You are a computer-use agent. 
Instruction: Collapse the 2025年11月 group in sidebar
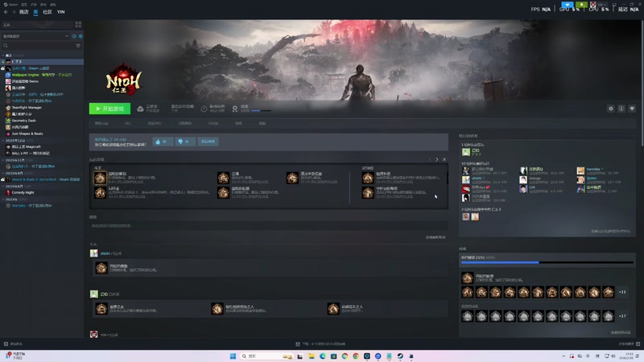click(3, 160)
